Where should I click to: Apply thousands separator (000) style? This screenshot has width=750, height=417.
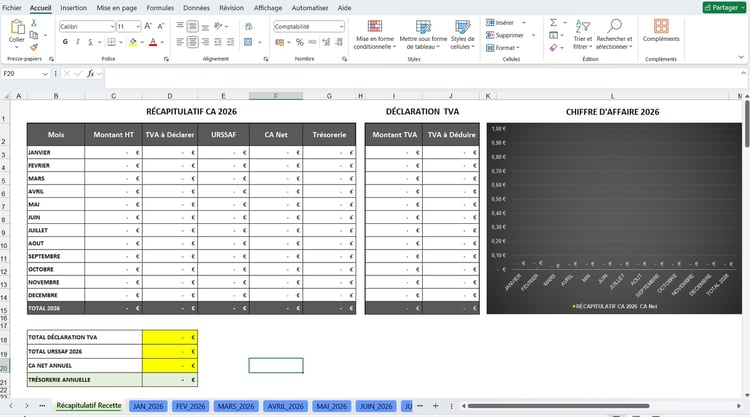(x=312, y=43)
